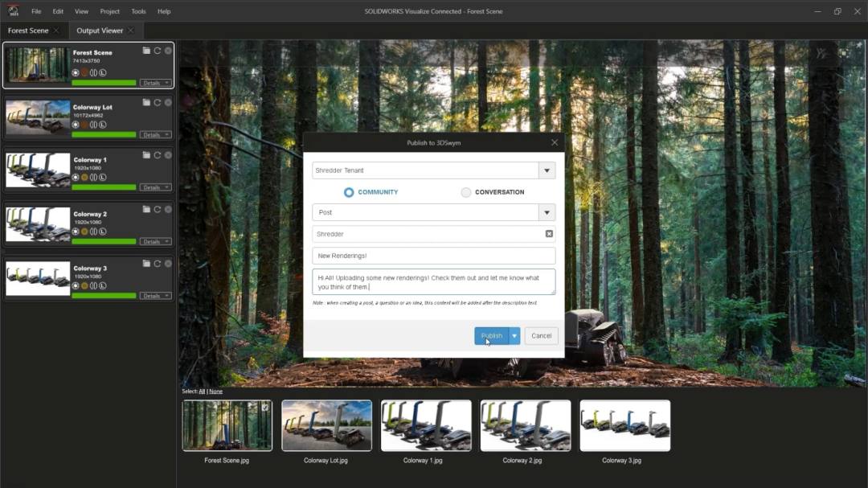
Task: Select the CONVERSATION option
Action: (465, 192)
